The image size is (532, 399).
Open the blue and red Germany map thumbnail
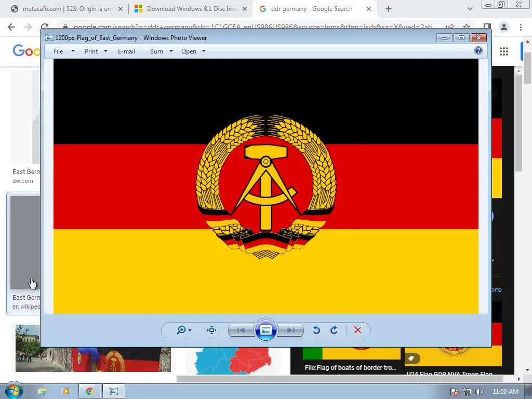coord(233,361)
